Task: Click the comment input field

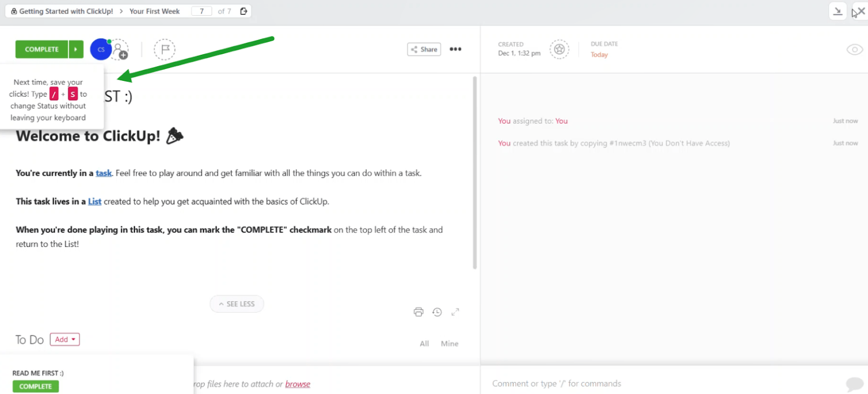Action: (622, 383)
